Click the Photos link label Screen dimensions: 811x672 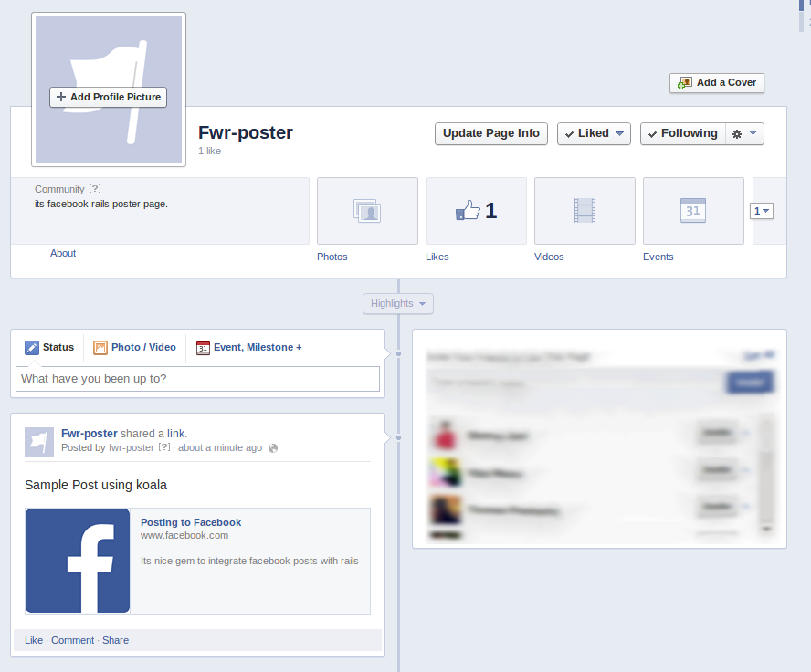point(332,257)
